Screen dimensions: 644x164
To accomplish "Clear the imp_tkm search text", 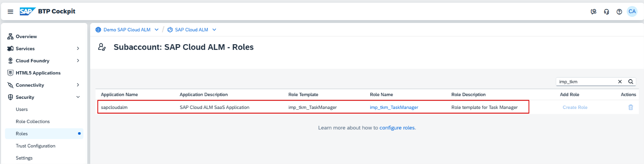I will pos(620,82).
